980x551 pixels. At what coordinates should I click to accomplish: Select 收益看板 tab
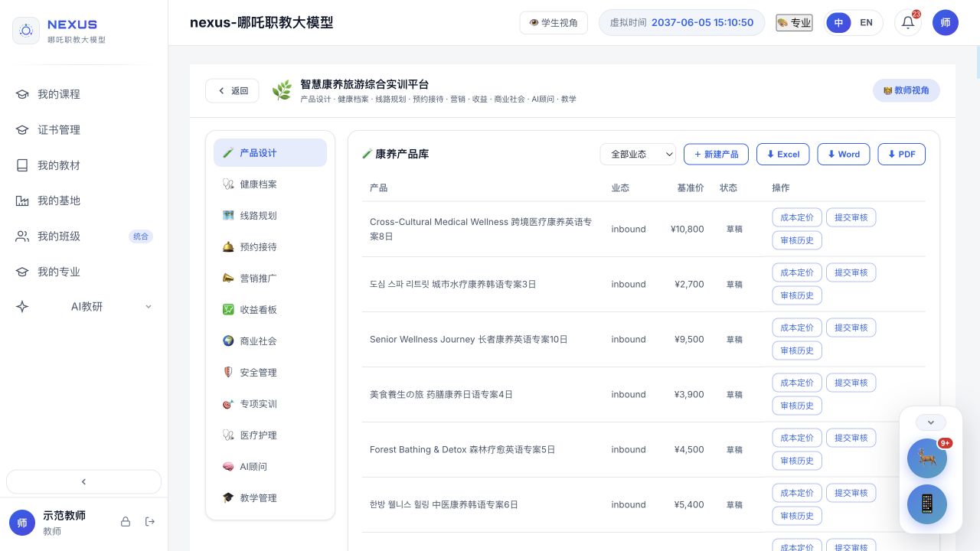point(270,310)
